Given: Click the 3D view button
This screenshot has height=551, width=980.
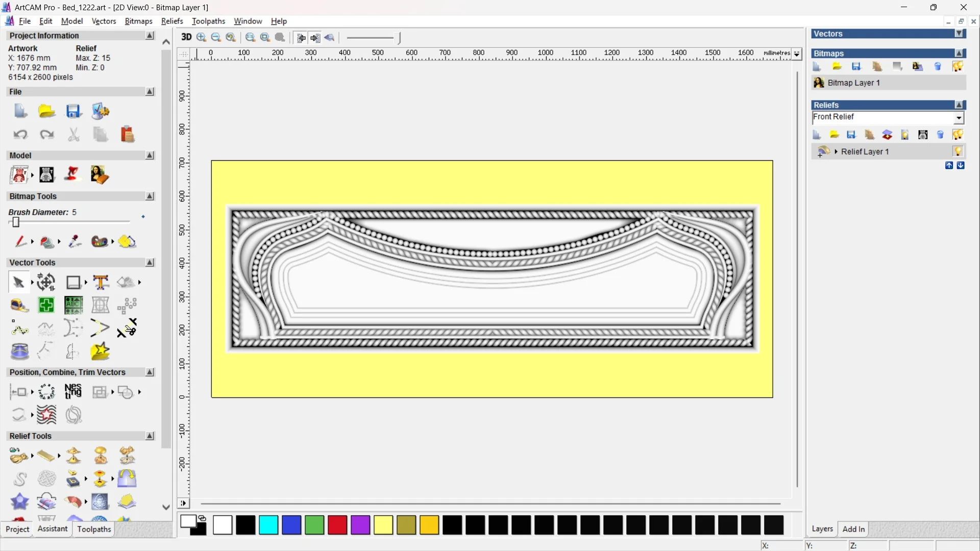Looking at the screenshot, I should point(186,37).
